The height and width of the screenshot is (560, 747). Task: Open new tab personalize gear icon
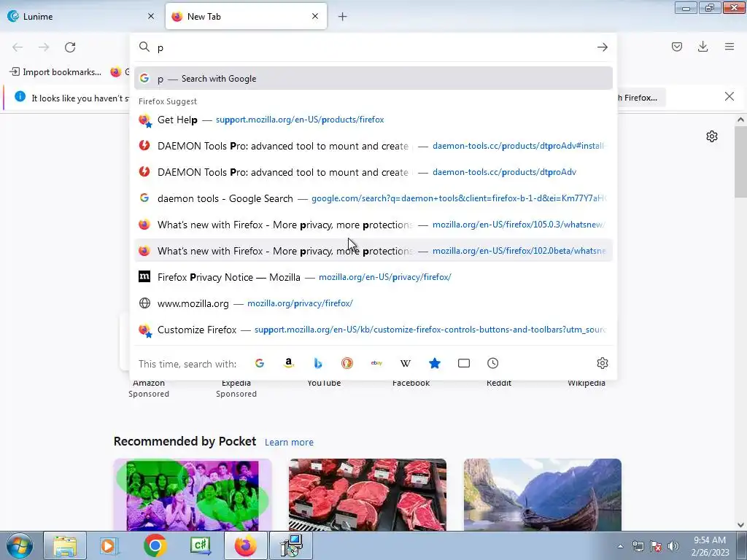(712, 136)
